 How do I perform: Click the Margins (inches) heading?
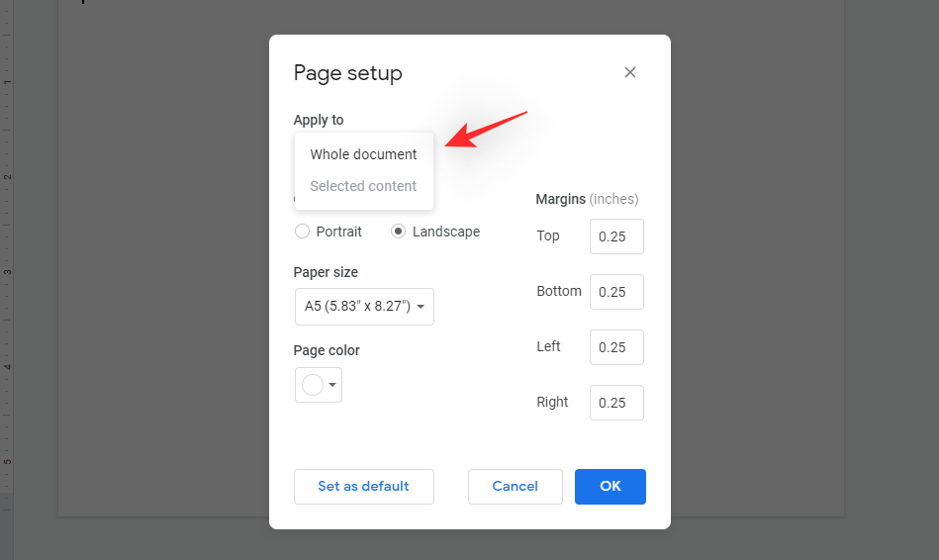click(x=587, y=199)
